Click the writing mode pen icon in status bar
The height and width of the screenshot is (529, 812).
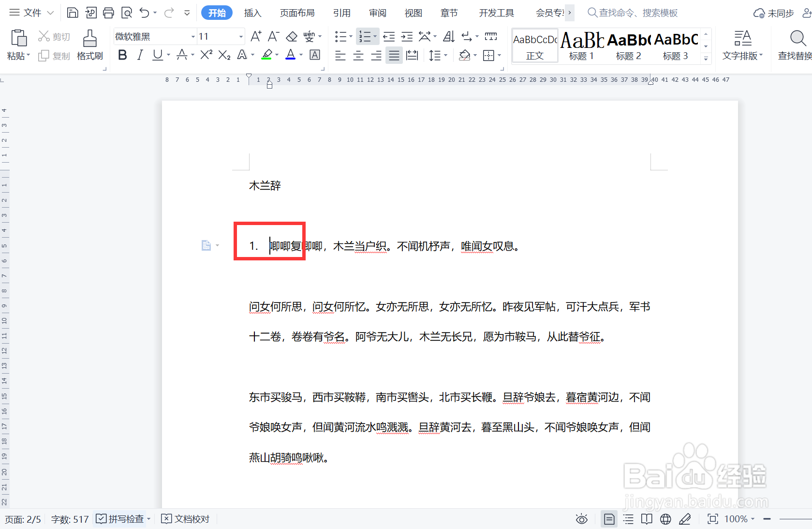tap(685, 519)
